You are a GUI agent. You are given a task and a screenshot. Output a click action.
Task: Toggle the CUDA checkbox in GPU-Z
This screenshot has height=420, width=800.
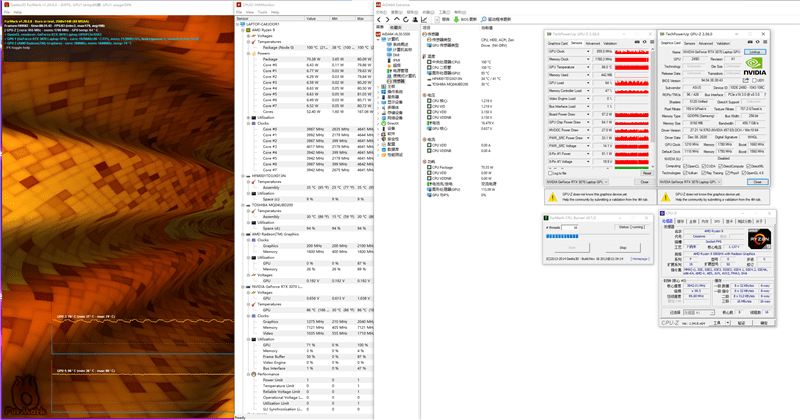[704, 166]
